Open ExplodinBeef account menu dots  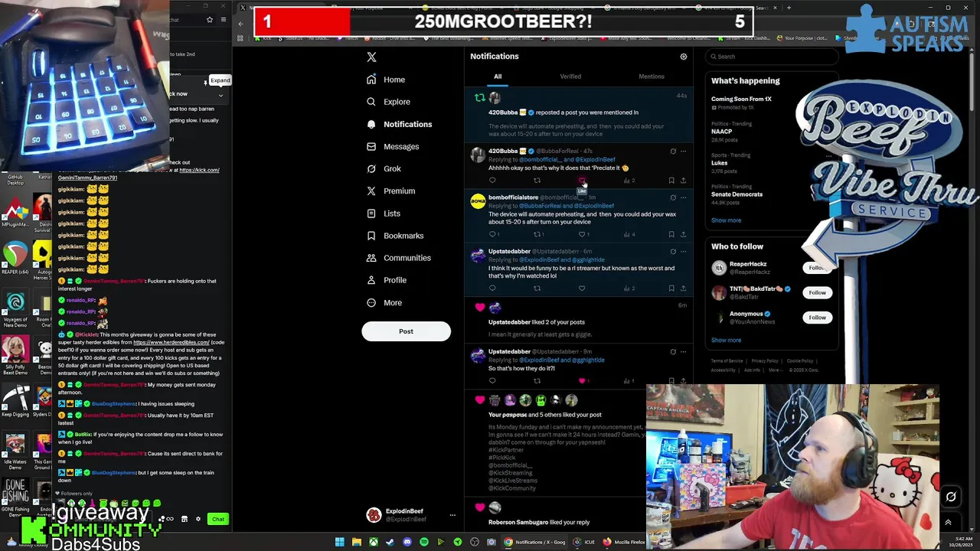click(x=452, y=516)
